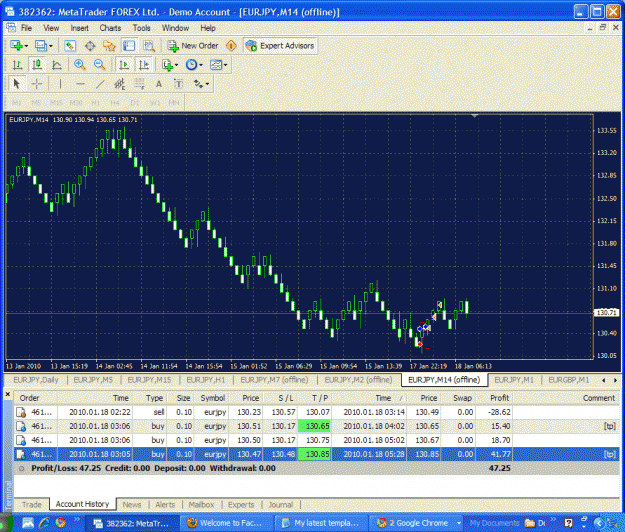Draw a vertical line
Viewport: 625px width, 532px height.
tap(60, 84)
